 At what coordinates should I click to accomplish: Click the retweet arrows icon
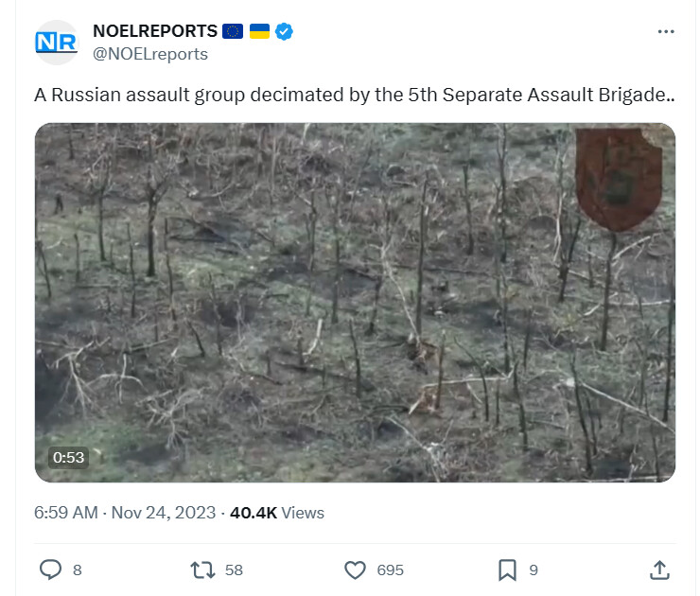(x=202, y=570)
